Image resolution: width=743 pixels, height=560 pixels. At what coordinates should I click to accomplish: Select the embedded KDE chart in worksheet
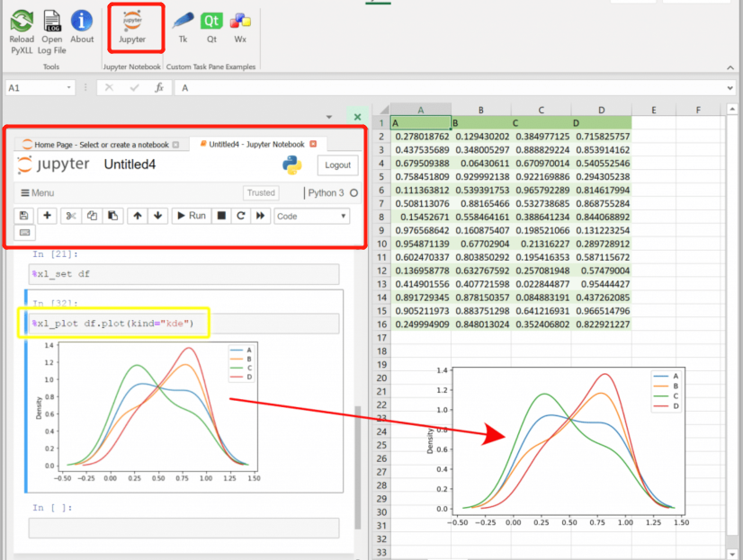[559, 448]
